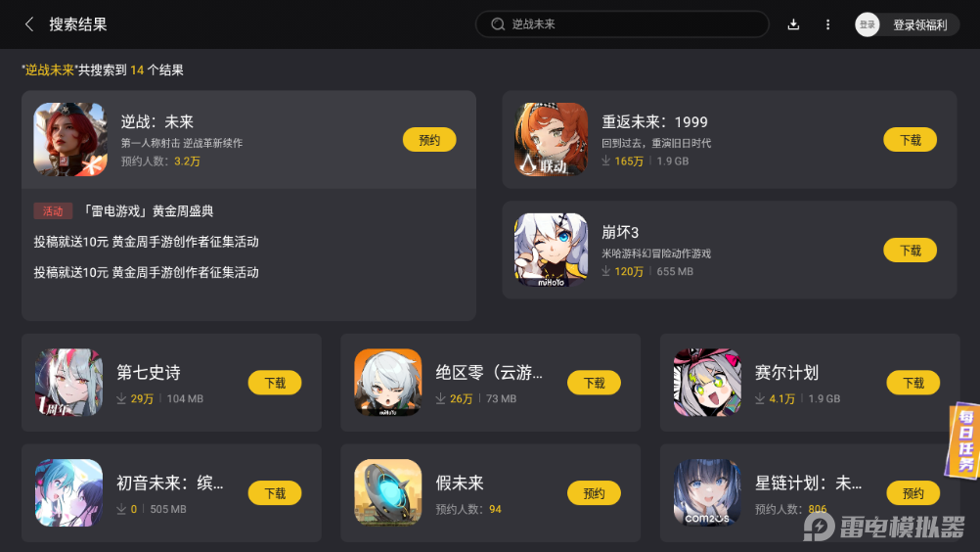Open the 每日任务 daily task floating badge
This screenshot has height=552, width=980.
click(963, 440)
